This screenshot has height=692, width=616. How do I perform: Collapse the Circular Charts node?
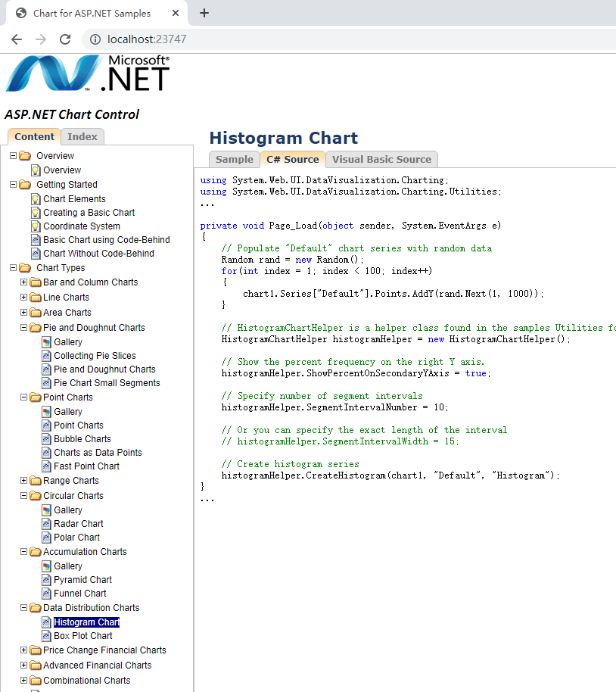click(23, 496)
